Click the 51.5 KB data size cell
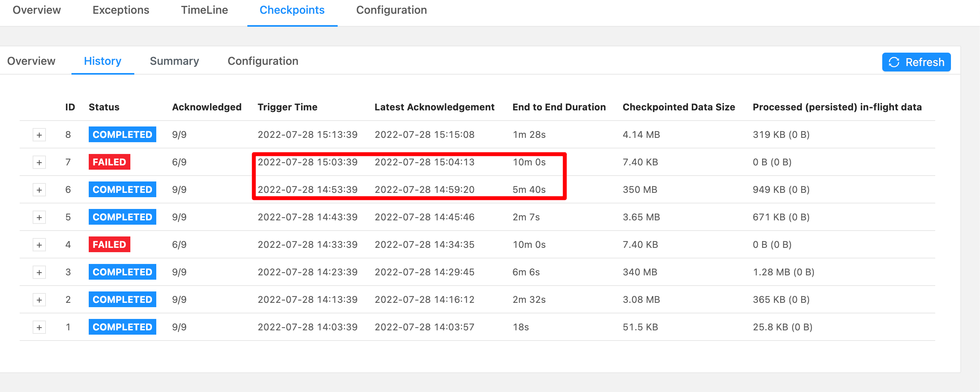The image size is (980, 392). (640, 327)
